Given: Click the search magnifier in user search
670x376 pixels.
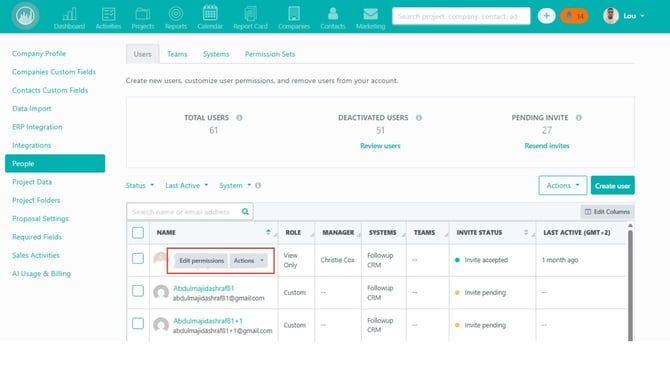Looking at the screenshot, I should pos(245,212).
